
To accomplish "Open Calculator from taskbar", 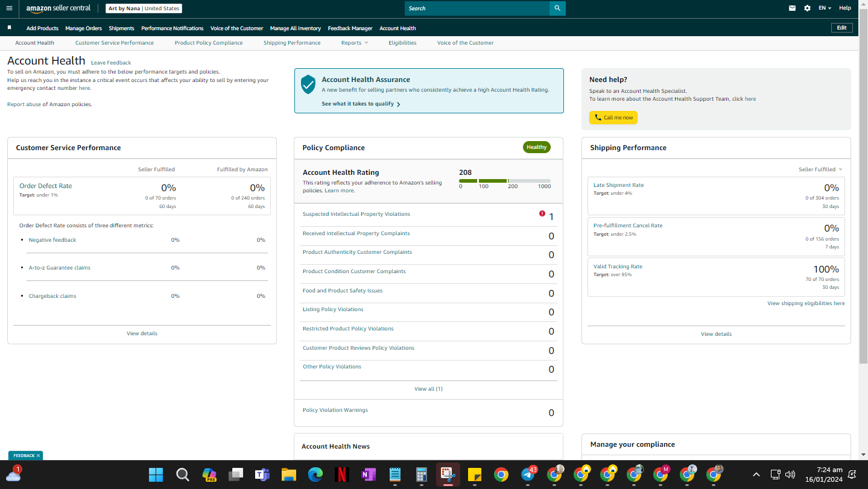I will [421, 475].
